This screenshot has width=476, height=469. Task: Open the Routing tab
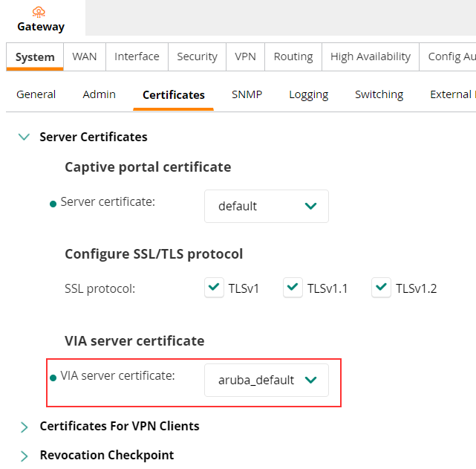pos(293,56)
